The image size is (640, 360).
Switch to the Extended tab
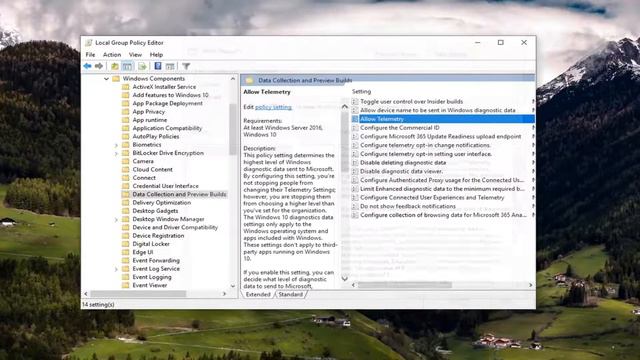[258, 294]
